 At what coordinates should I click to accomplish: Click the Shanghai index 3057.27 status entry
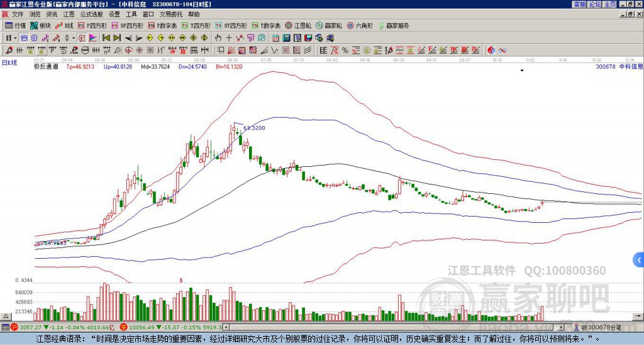coord(64,327)
